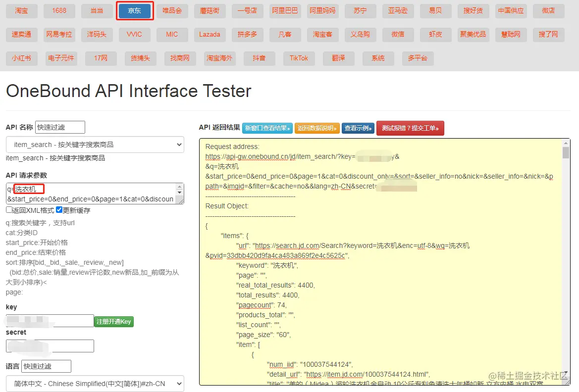579x392 pixels.
Task: Select the 亚马逊 platform button
Action: (x=398, y=11)
